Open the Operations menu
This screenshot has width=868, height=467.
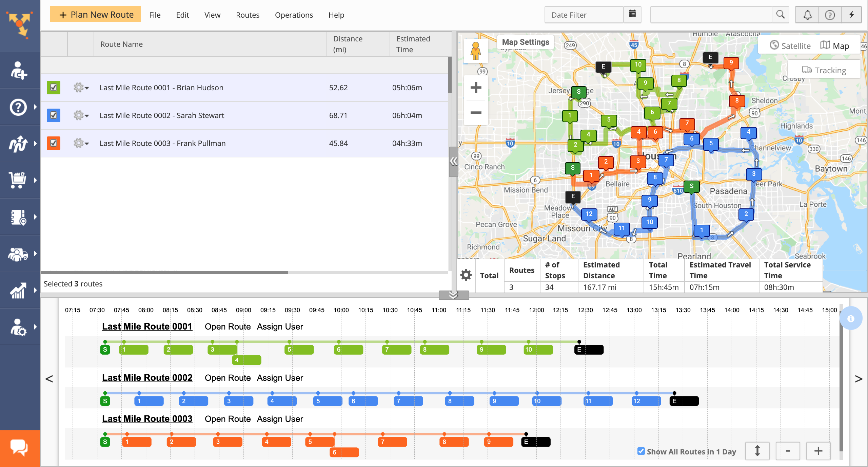click(294, 14)
